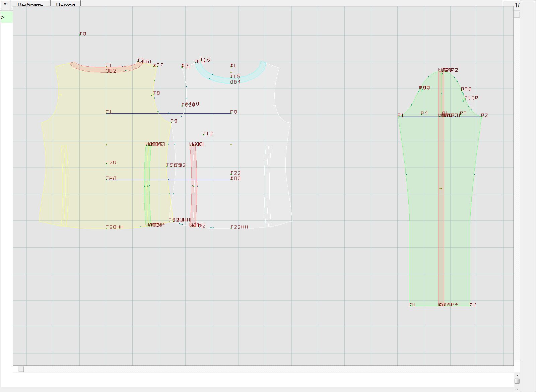The image size is (536, 392).
Task: Click the red side panel strip on bodice
Action: coord(193,201)
